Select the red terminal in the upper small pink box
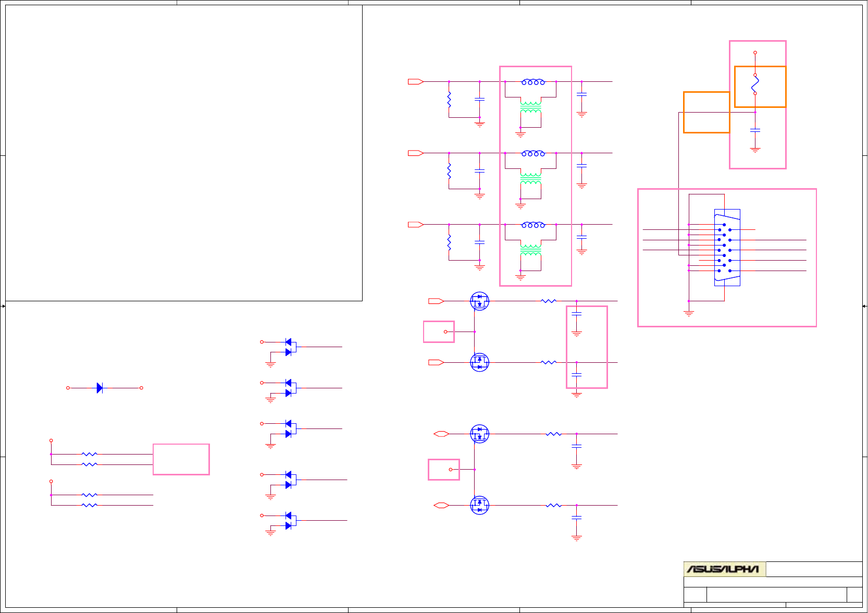 [x=445, y=332]
